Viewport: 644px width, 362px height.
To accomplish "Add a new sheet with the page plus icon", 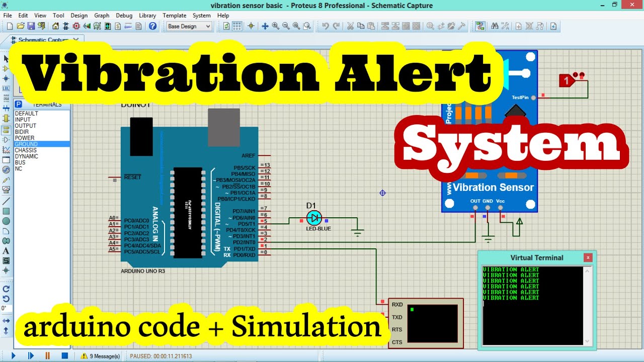I will (x=518, y=26).
